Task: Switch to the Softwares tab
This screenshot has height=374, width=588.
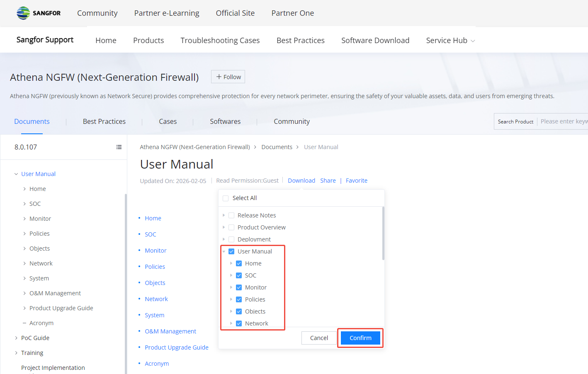Action: (225, 121)
